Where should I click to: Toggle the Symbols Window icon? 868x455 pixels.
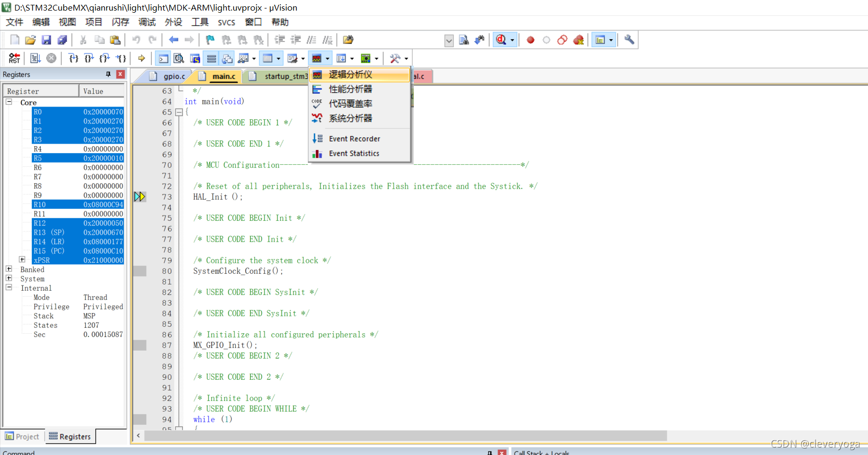click(195, 58)
